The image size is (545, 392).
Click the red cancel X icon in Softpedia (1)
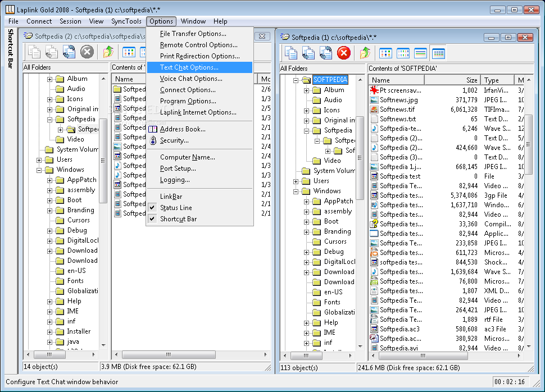click(x=344, y=53)
